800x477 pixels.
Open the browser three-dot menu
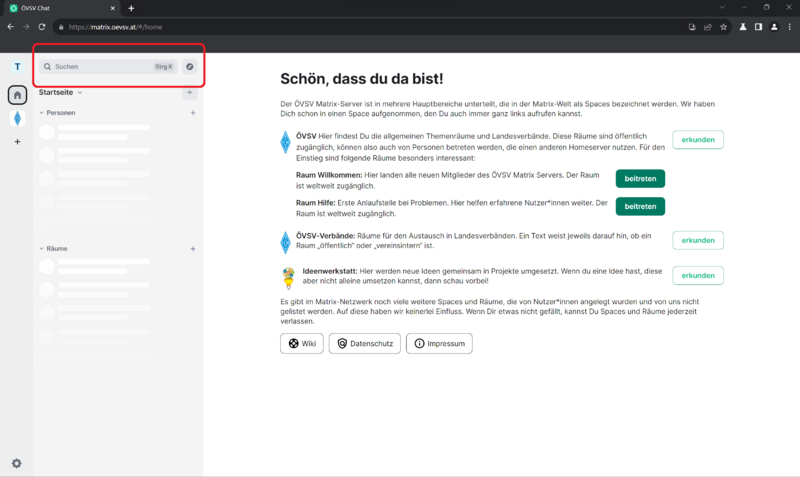[790, 27]
